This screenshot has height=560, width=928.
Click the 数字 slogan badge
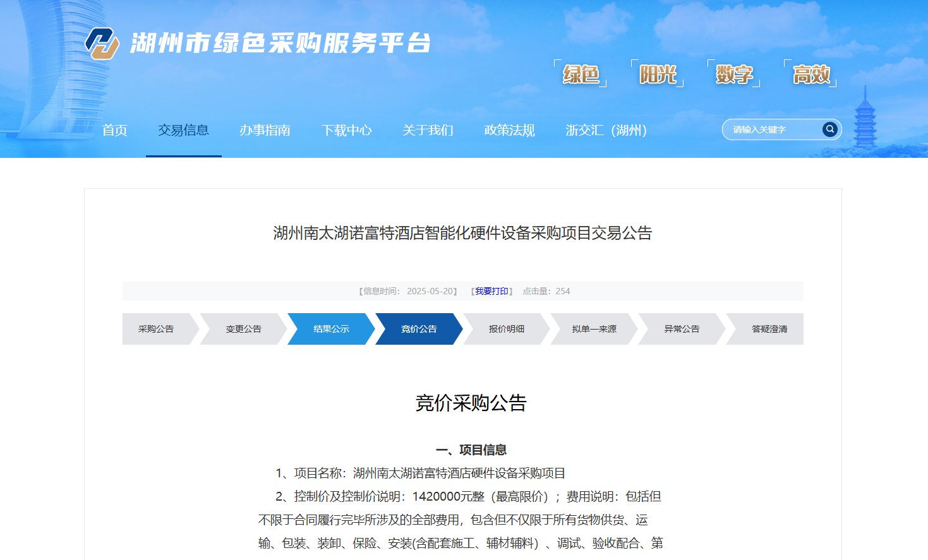click(x=734, y=74)
